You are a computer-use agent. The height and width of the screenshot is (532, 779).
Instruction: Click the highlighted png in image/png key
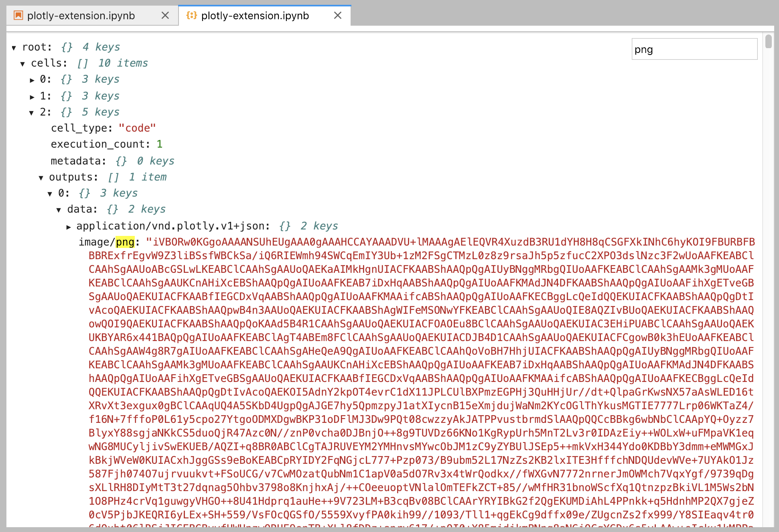pyautogui.click(x=125, y=242)
